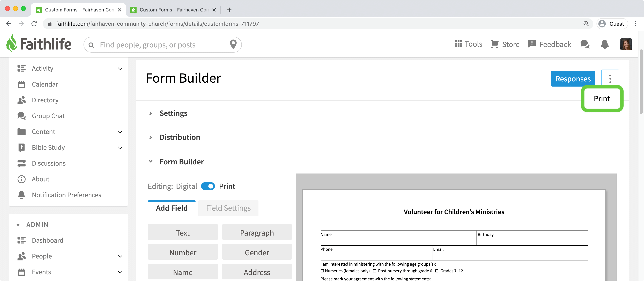The image size is (644, 281).
Task: Click the Directory people icon
Action: (22, 100)
